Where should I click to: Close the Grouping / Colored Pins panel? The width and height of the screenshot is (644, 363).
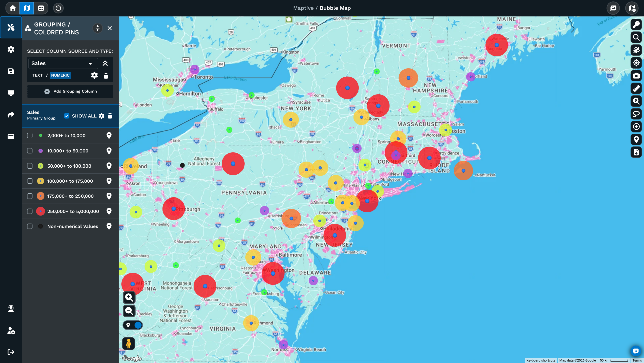pyautogui.click(x=110, y=28)
